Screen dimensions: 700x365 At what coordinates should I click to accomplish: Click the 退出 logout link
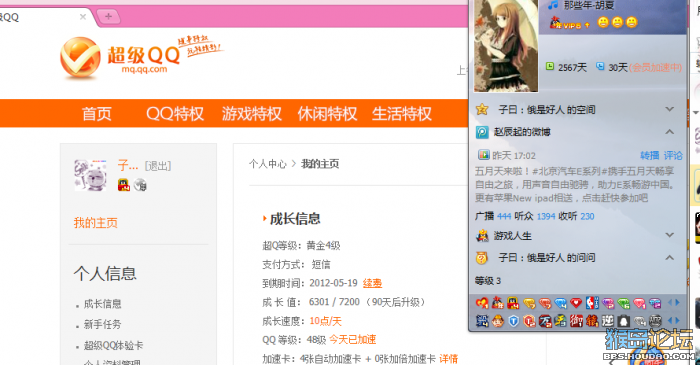tap(158, 166)
